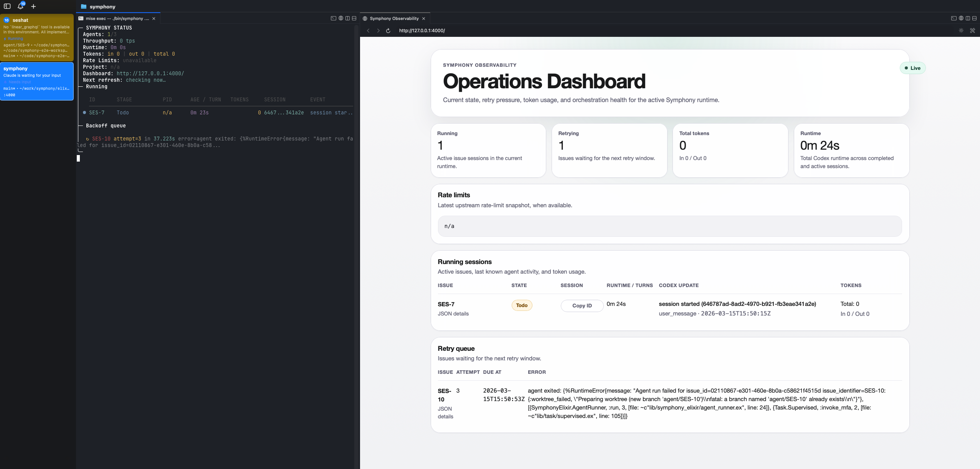Click the Copy ID button for SES-7
The width and height of the screenshot is (980, 469).
(582, 306)
